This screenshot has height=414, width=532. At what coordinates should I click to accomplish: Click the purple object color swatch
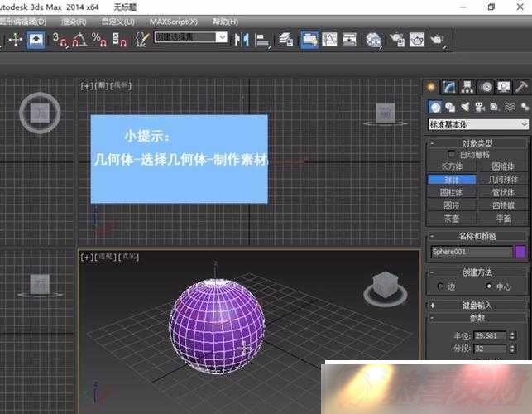pyautogui.click(x=520, y=252)
